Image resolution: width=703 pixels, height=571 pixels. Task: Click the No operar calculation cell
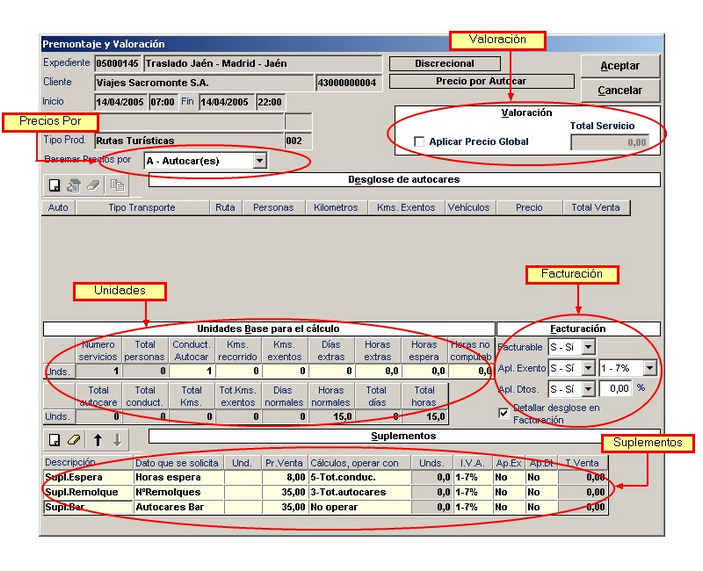coord(360,507)
